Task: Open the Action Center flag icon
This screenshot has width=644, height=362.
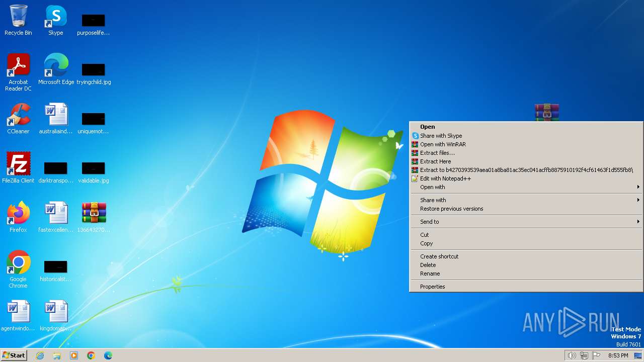Action: click(x=596, y=355)
